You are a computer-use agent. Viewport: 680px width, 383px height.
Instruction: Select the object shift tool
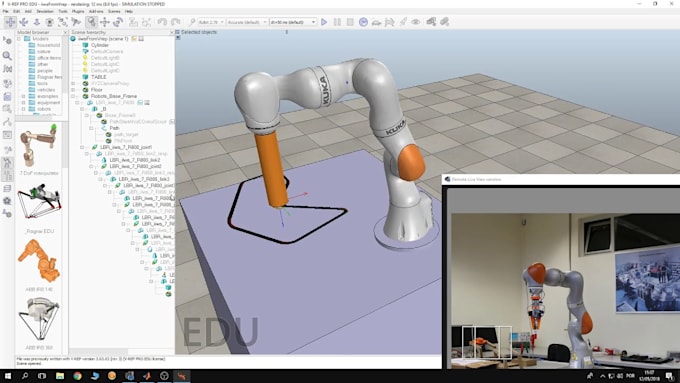(105, 22)
